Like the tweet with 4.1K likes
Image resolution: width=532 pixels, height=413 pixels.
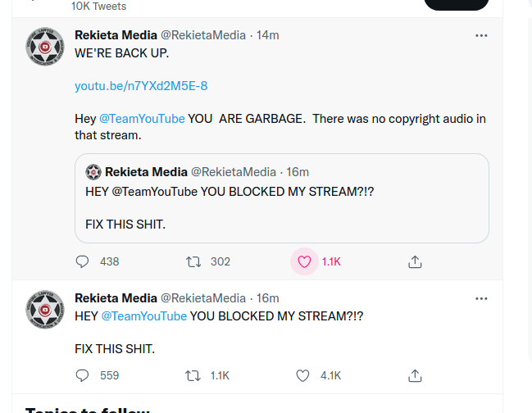tap(302, 375)
